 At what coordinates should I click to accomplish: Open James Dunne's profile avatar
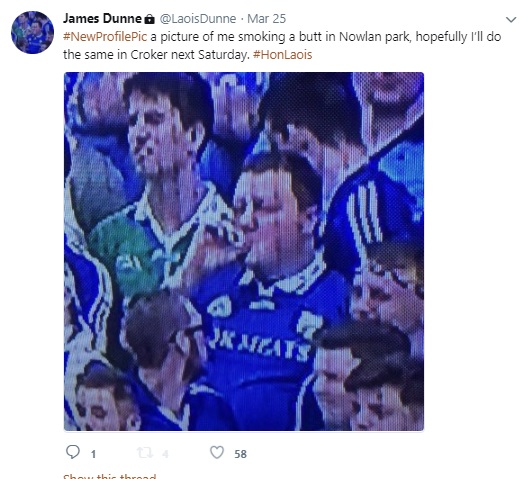[32, 32]
